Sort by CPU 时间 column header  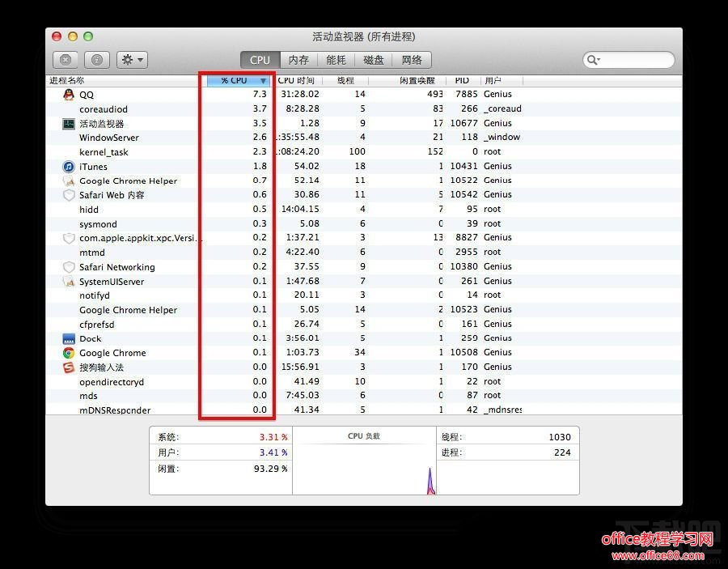click(x=296, y=80)
